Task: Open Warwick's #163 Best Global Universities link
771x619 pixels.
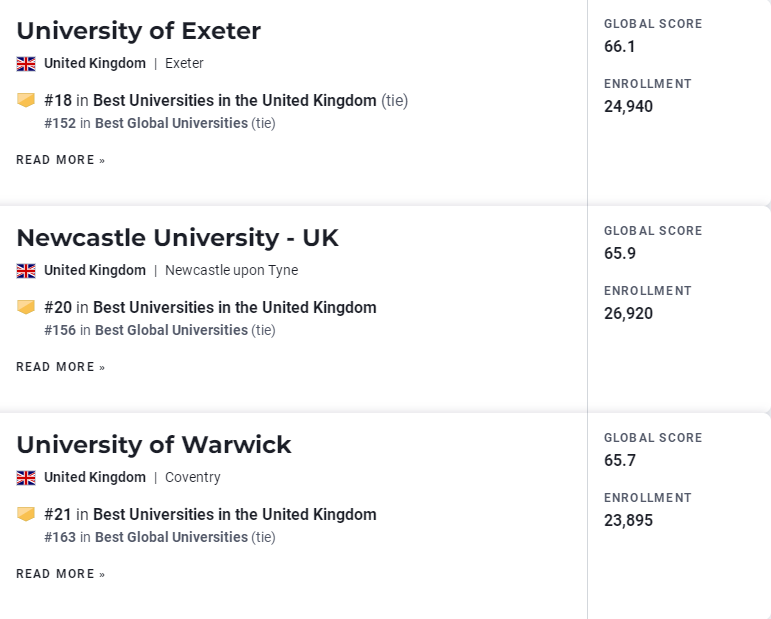Action: [171, 537]
